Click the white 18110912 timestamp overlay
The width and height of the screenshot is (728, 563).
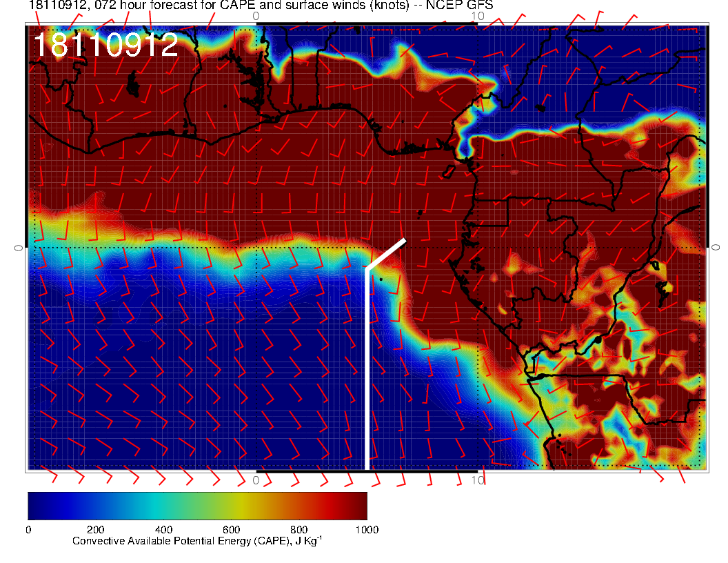tap(105, 46)
